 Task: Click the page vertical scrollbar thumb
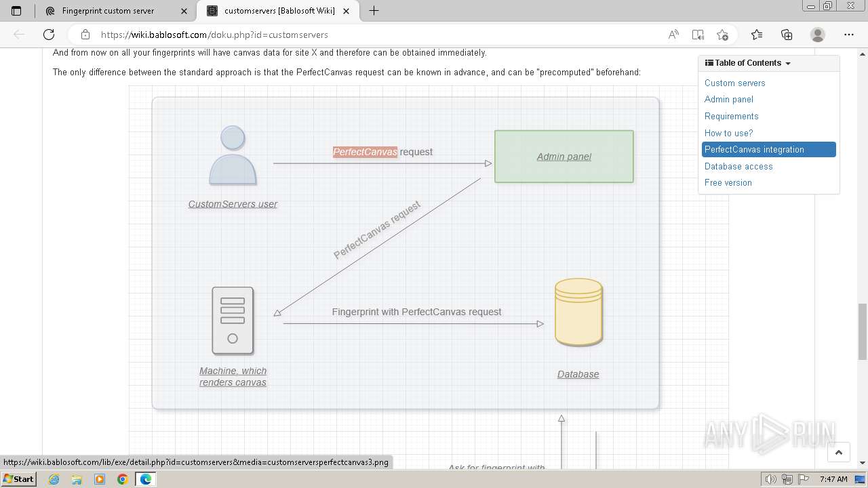coord(862,332)
